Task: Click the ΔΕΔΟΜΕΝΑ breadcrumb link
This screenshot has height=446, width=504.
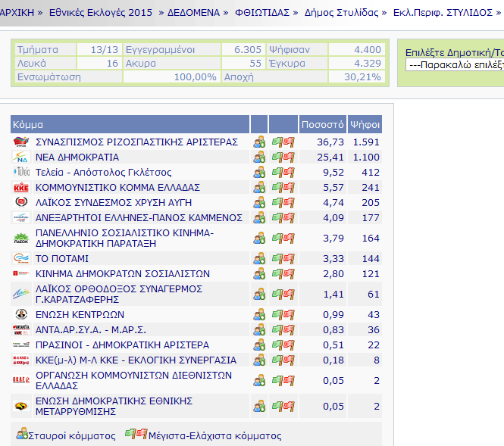Action: coord(194,13)
